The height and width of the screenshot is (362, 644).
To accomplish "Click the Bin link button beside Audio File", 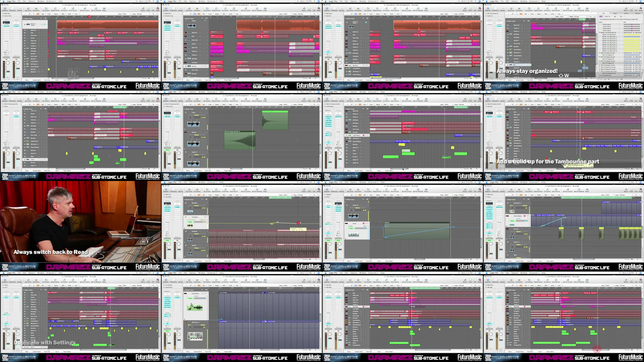I will 601,16.
